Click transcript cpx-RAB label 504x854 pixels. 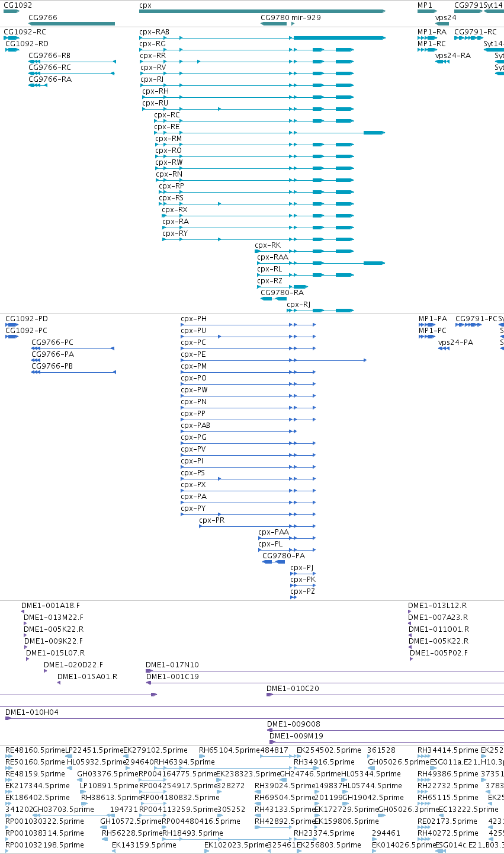pos(154,32)
